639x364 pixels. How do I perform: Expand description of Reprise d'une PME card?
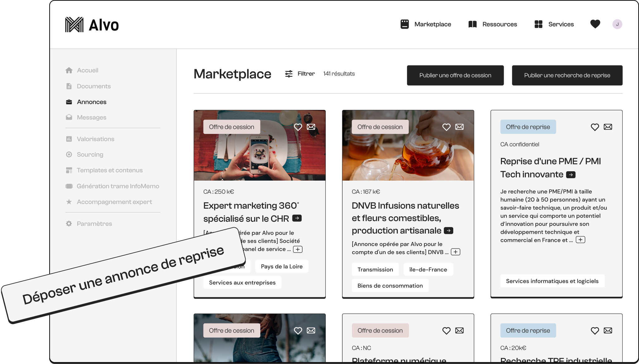(580, 240)
